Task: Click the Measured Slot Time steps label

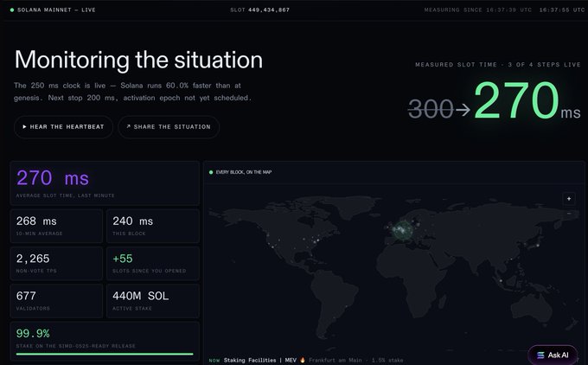Action: (x=498, y=65)
